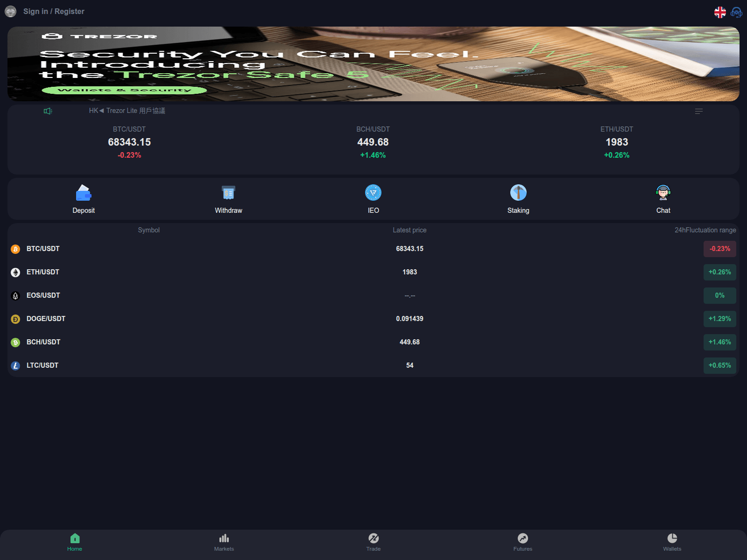747x560 pixels.
Task: Open customer service headset icon
Action: tap(736, 13)
